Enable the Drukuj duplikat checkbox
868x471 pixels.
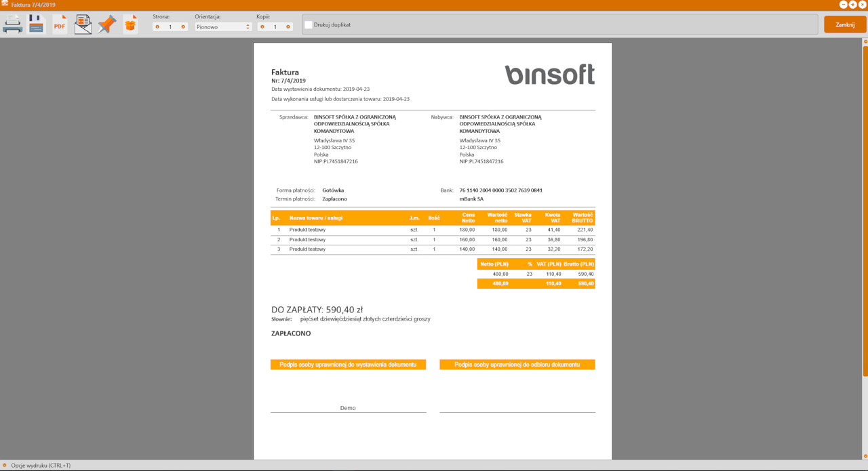coord(309,25)
